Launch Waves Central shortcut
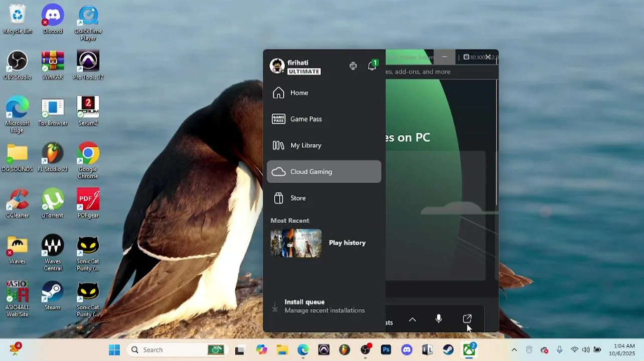The width and height of the screenshot is (644, 361). (x=53, y=253)
